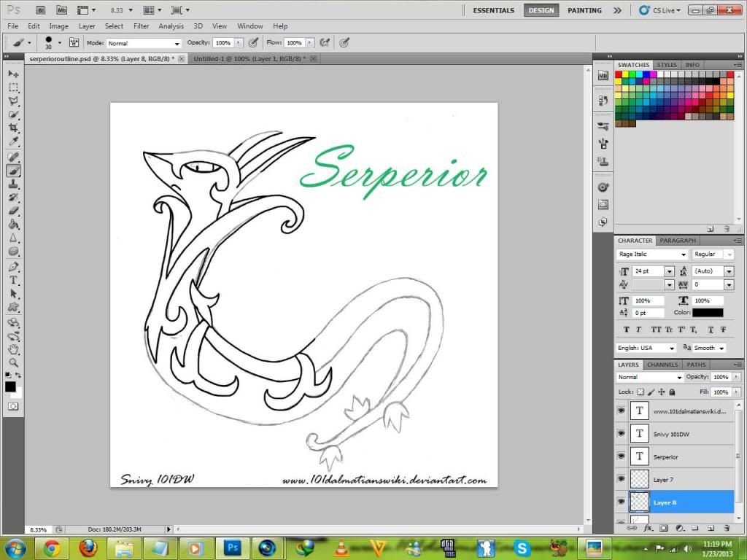Open CS Live services
Screen dimensions: 747x560
[659, 10]
